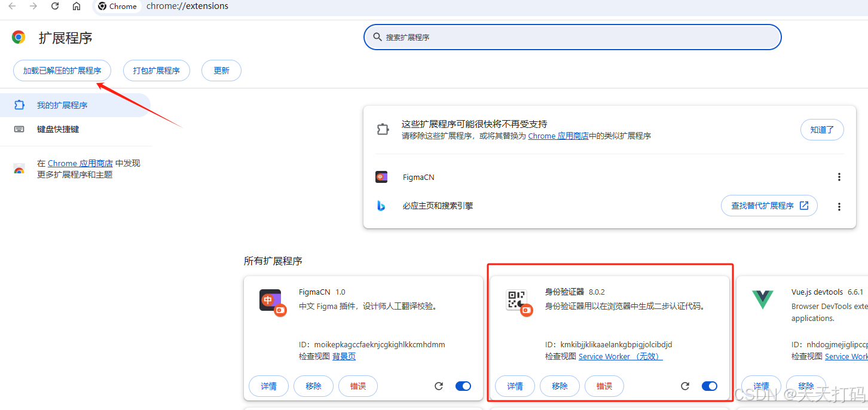Open 详情 for 身份验证器
Screen dimensions: 868x410
(x=515, y=386)
